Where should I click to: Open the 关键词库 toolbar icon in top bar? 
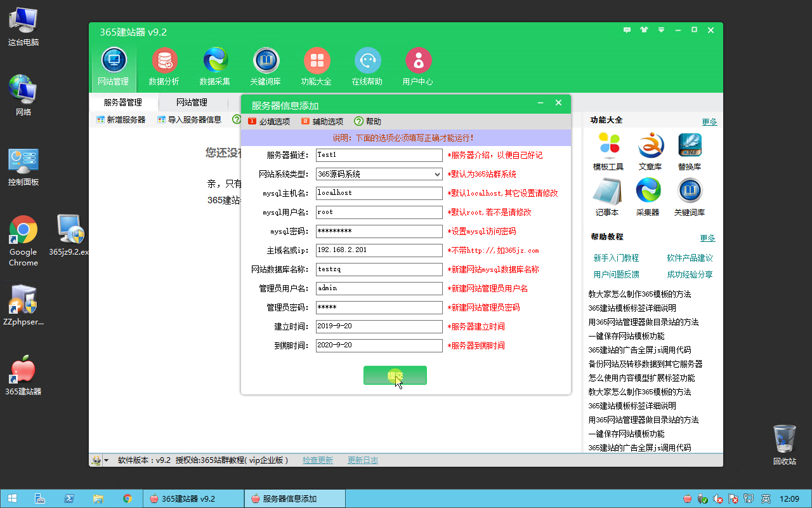[x=266, y=67]
